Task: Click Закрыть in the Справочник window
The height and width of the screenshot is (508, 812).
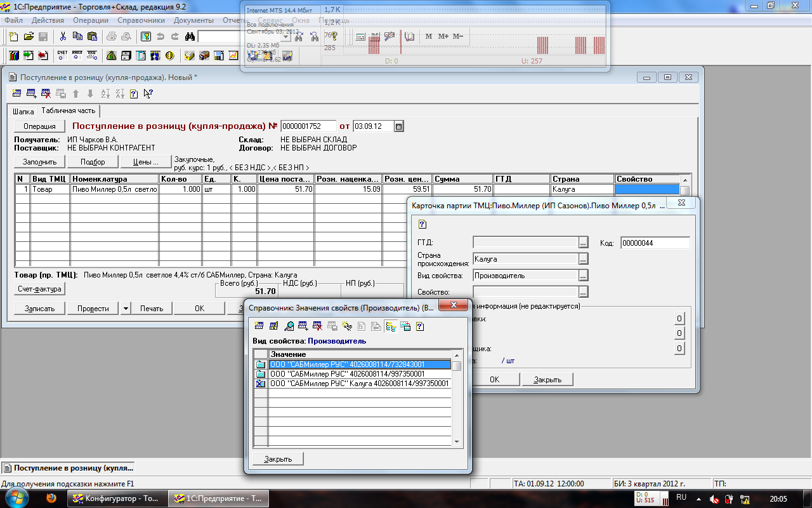Action: coord(278,459)
